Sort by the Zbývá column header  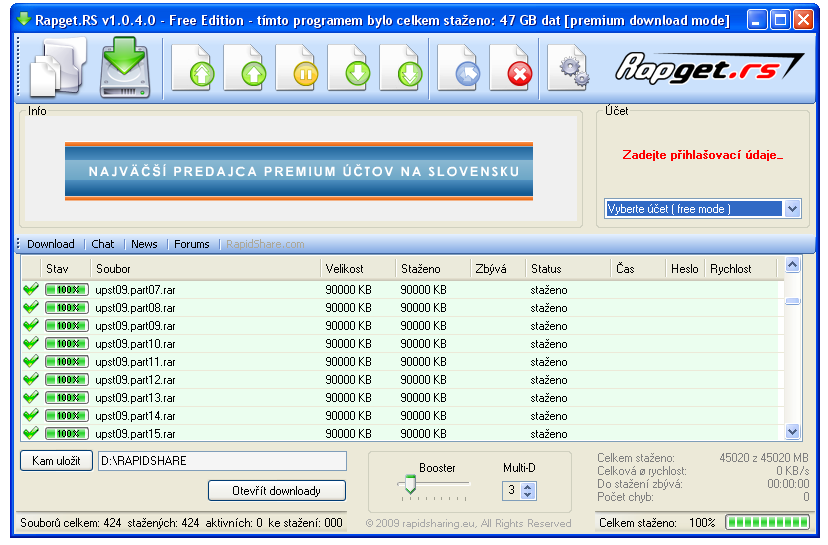coord(498,269)
